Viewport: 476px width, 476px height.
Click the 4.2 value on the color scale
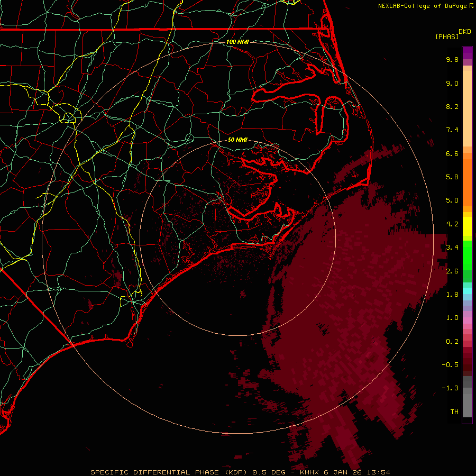452,224
